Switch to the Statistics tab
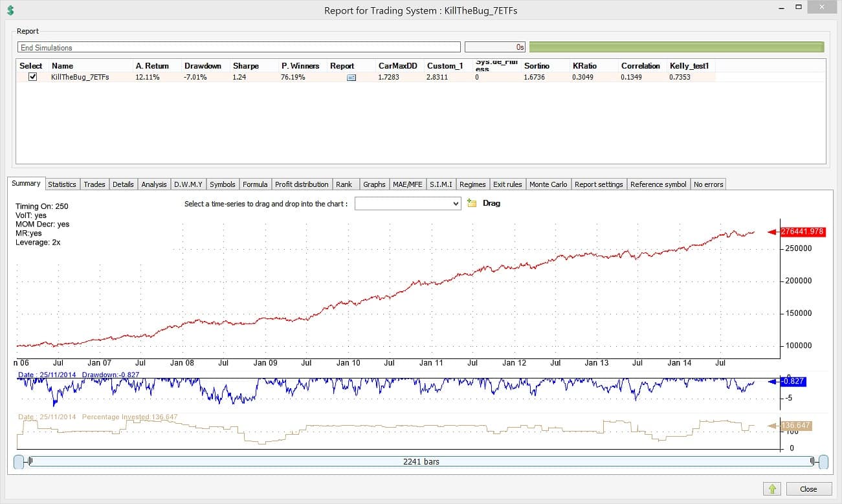The height and width of the screenshot is (504, 842). click(62, 184)
